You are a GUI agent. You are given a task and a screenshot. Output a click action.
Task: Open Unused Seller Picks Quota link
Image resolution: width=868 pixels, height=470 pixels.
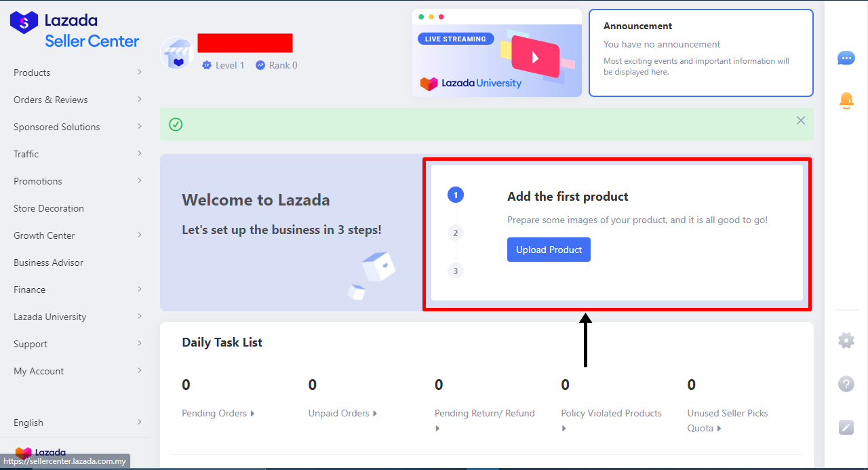(728, 420)
